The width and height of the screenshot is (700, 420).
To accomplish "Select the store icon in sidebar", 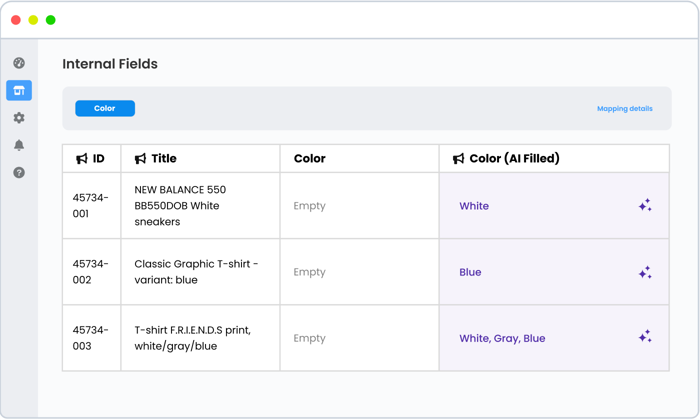I will pyautogui.click(x=19, y=91).
